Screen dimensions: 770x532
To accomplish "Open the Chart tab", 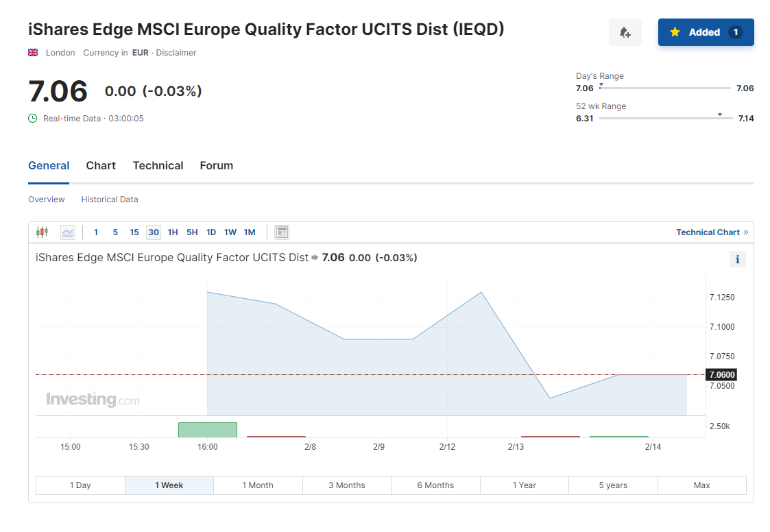I will coord(101,166).
